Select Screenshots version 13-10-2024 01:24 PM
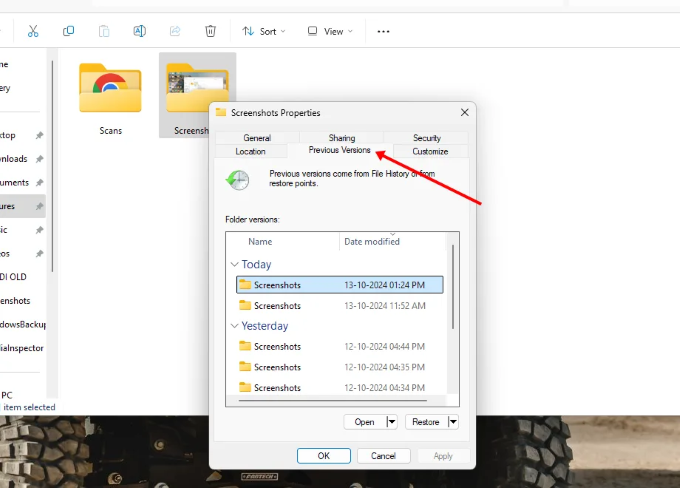The height and width of the screenshot is (488, 680). click(x=340, y=285)
